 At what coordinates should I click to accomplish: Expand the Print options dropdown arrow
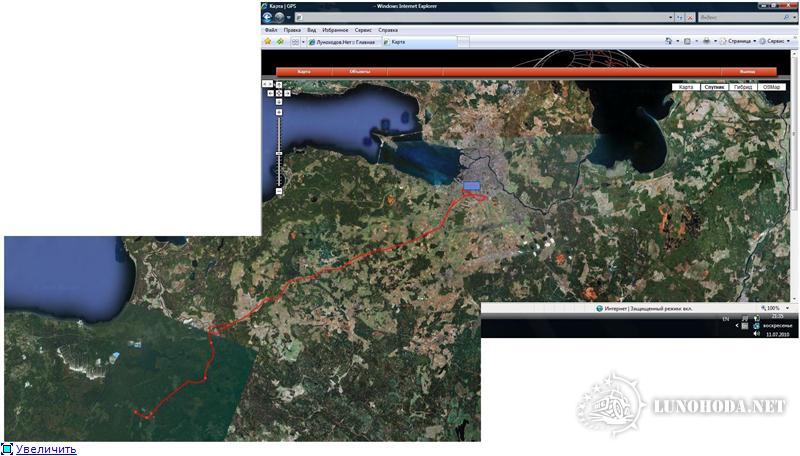715,41
